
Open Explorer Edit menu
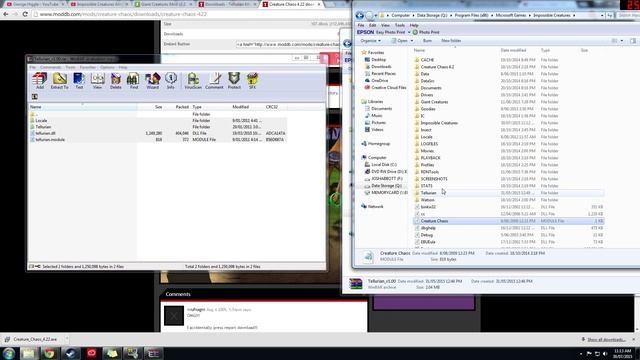[373, 25]
